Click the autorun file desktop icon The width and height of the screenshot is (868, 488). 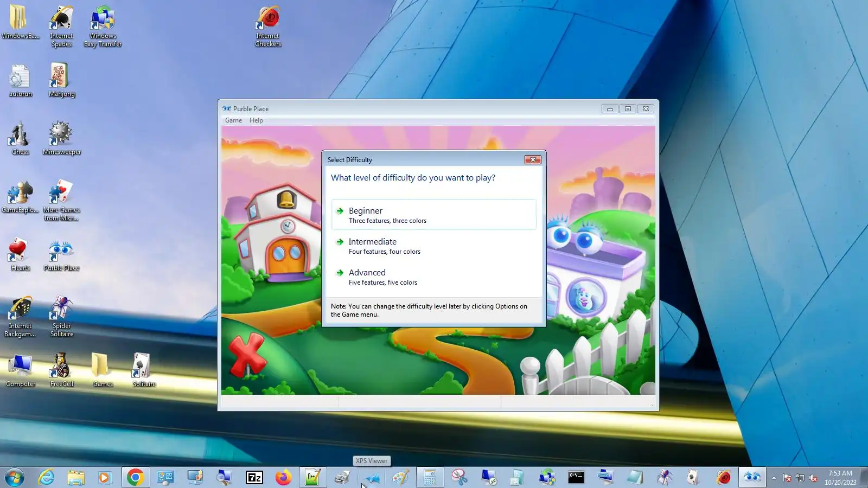pyautogui.click(x=20, y=80)
